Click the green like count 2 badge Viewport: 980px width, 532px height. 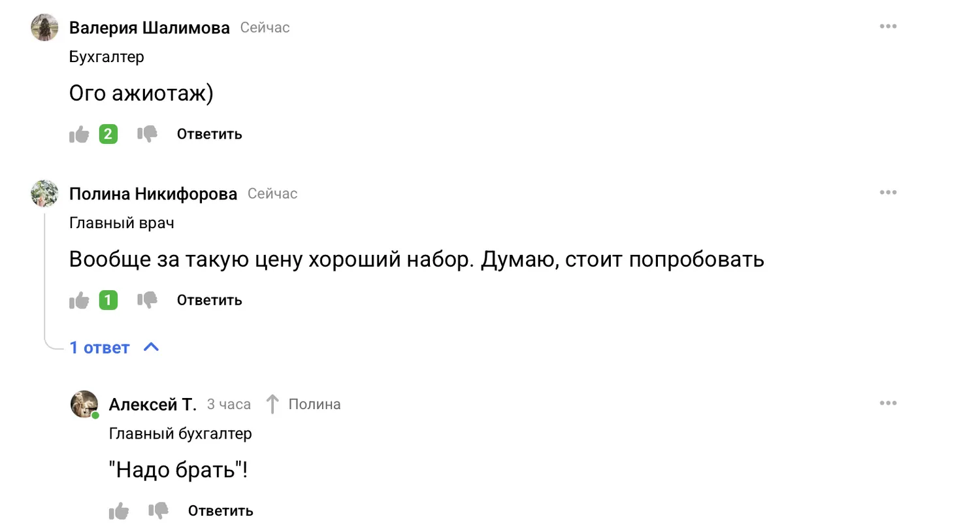point(108,134)
